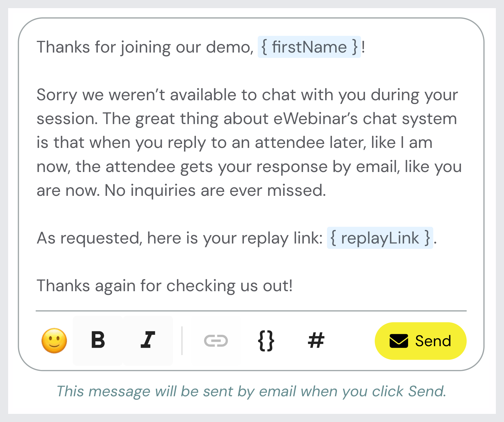This screenshot has width=504, height=422.
Task: Click the yellow Send button
Action: pos(420,341)
